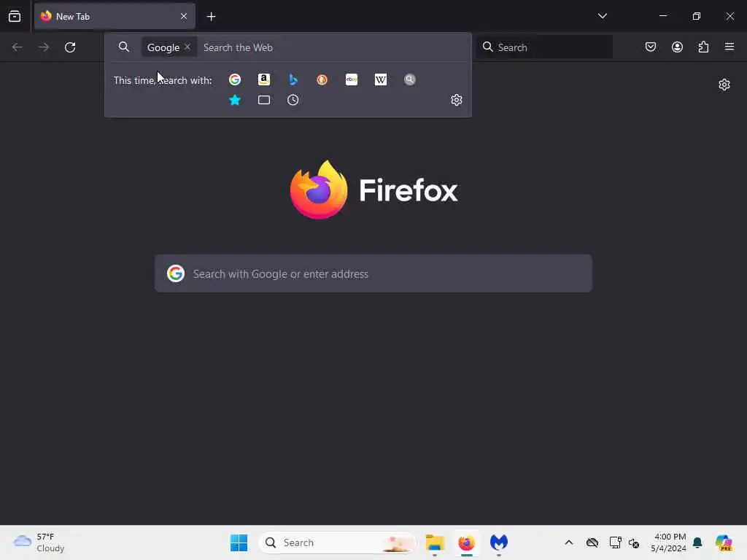Viewport: 747px width, 560px height.
Task: Open clock showing 4:00 PM 5/4/2024
Action: point(668,542)
